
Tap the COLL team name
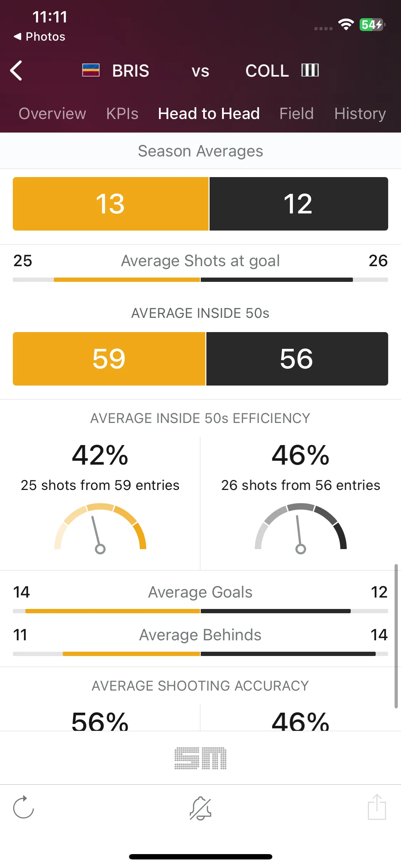pos(267,71)
